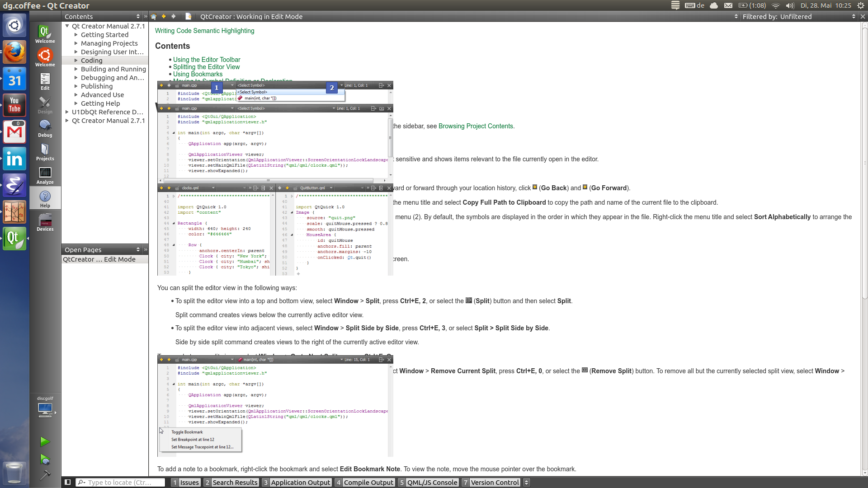Focus the Type to locate field

pyautogui.click(x=120, y=483)
